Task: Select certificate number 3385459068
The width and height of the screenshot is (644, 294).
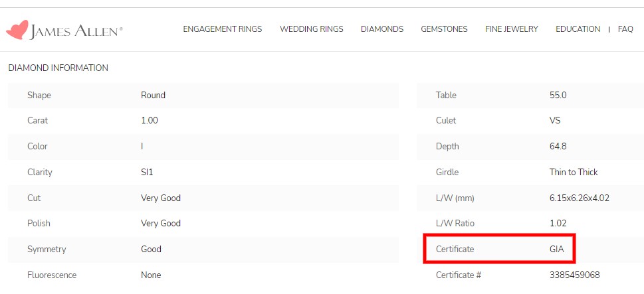Action: coord(574,275)
